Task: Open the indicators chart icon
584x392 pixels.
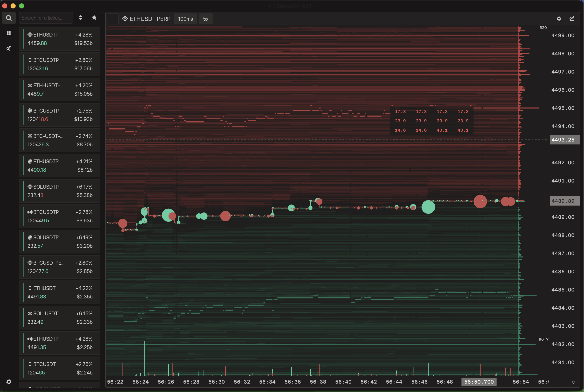Action: (572, 19)
